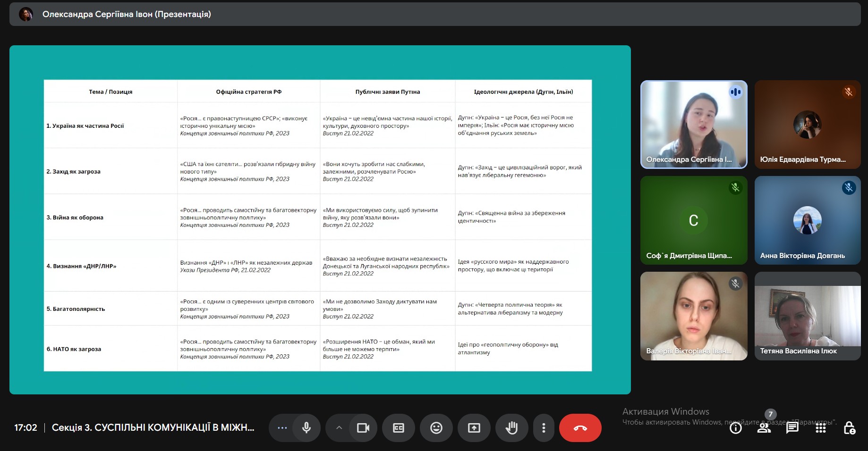Select Тетяна Василівна Ілюк video tile

807,316
